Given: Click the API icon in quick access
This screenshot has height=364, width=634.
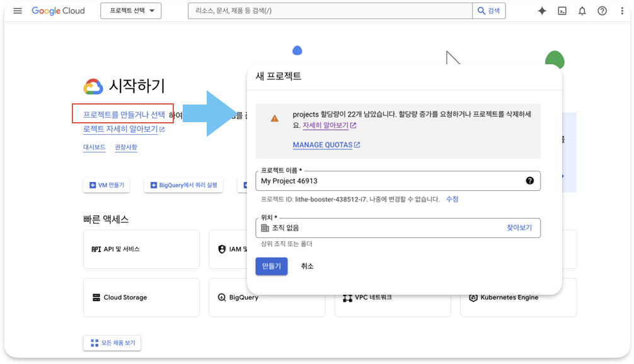Looking at the screenshot, I should pyautogui.click(x=96, y=249).
